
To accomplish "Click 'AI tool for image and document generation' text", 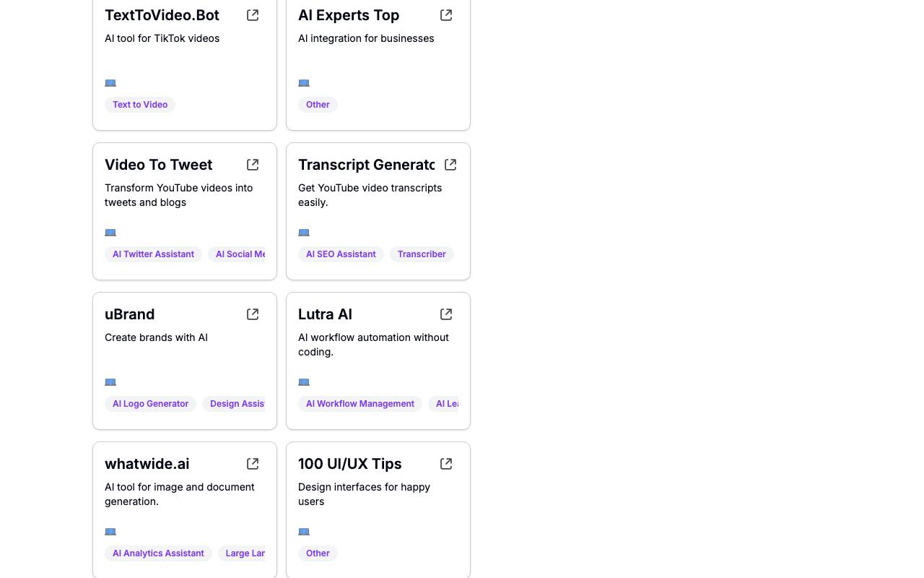I will tap(179, 494).
